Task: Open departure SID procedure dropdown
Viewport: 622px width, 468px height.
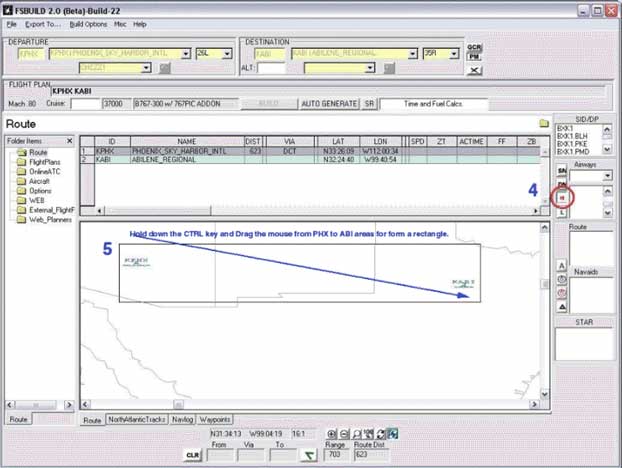Action: 146,68
